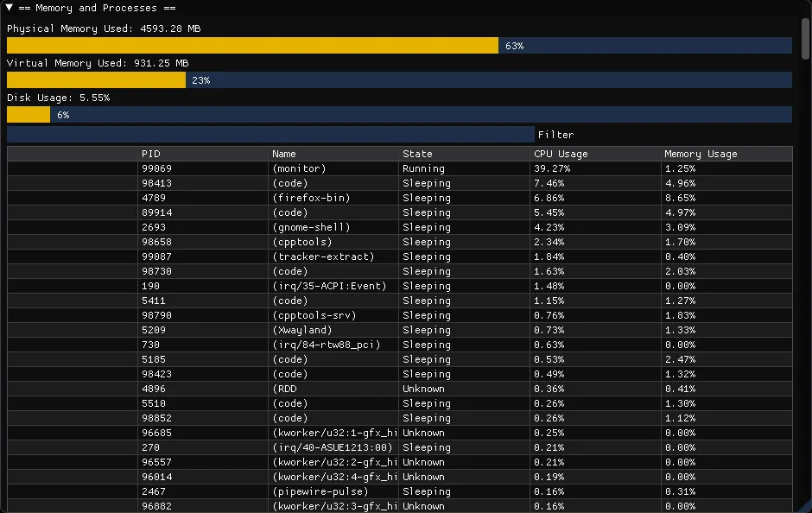812x513 pixels.
Task: Click the vertical scrollbar thumb
Action: pyautogui.click(x=805, y=39)
